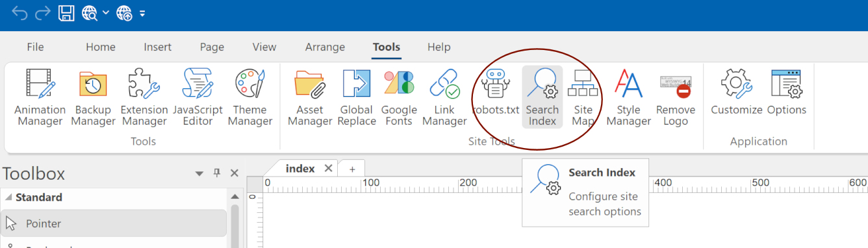Screen dimensions: 868x248
Task: Switch to the Home ribbon tab
Action: pyautogui.click(x=101, y=47)
